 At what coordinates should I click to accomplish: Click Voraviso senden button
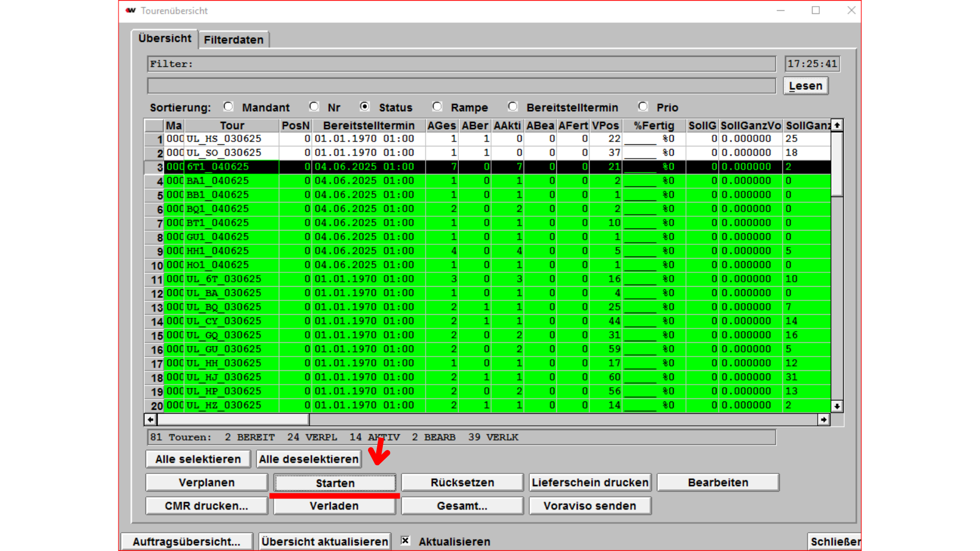(x=590, y=506)
